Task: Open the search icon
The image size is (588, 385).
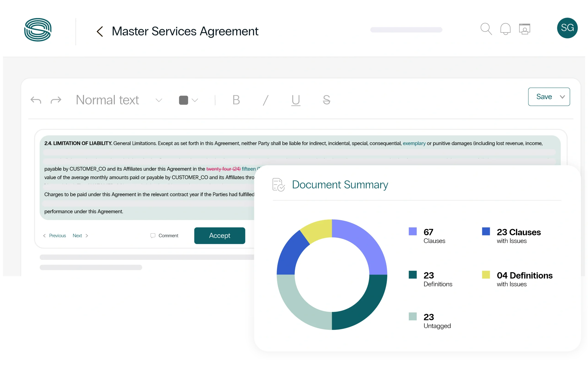Action: [486, 29]
